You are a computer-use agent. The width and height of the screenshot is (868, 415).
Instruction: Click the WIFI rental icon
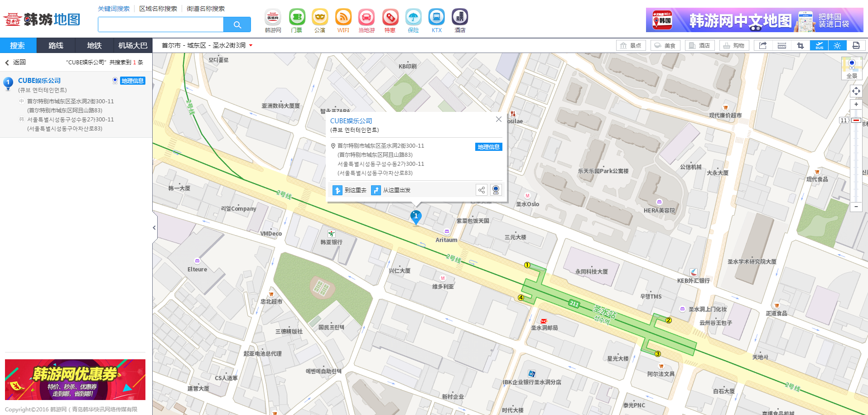(343, 21)
